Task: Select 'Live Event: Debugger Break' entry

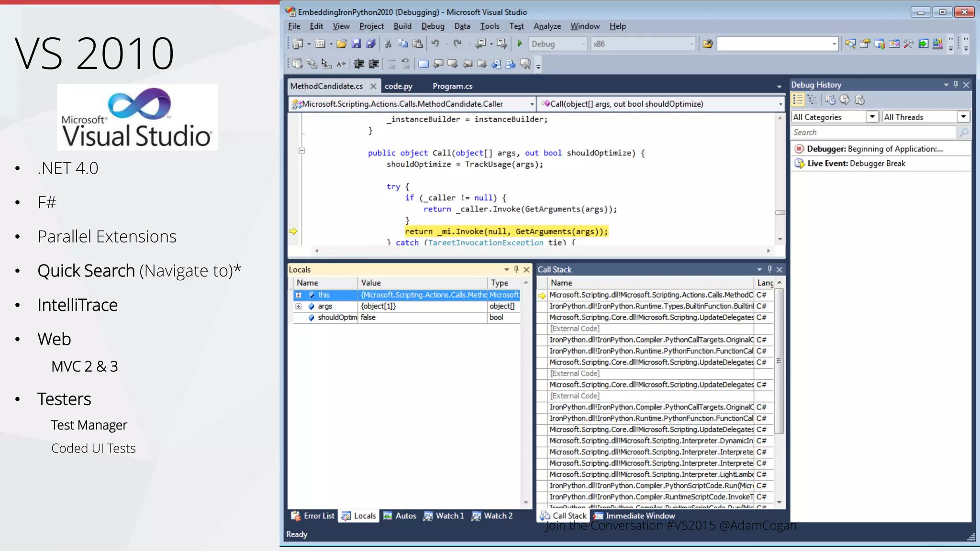Action: [x=880, y=163]
